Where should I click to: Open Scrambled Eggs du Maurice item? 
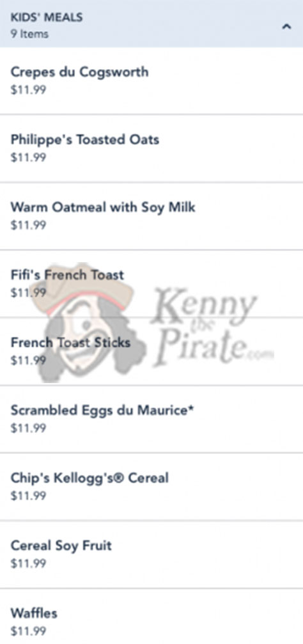coord(151,419)
